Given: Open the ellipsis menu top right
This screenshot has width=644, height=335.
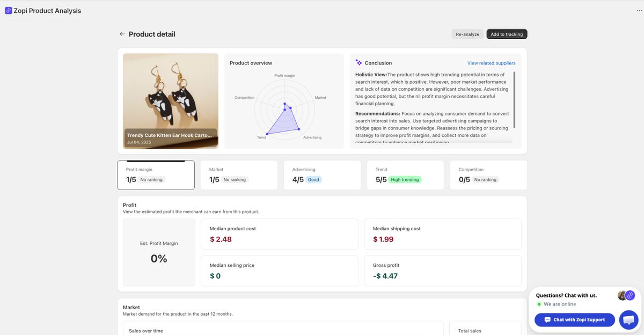Looking at the screenshot, I should 638,10.
